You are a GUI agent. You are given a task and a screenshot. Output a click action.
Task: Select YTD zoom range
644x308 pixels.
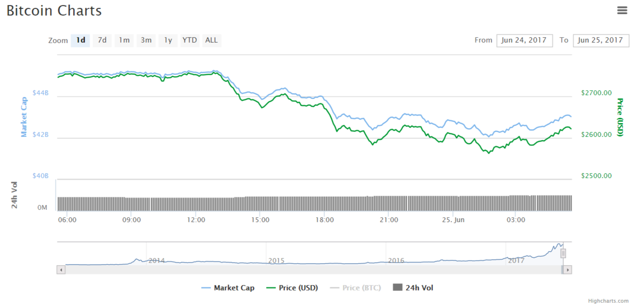point(190,40)
